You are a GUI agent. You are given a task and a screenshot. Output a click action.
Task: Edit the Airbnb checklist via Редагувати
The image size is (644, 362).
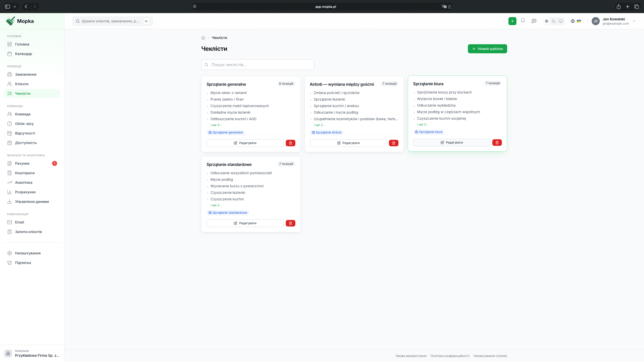coord(348,143)
